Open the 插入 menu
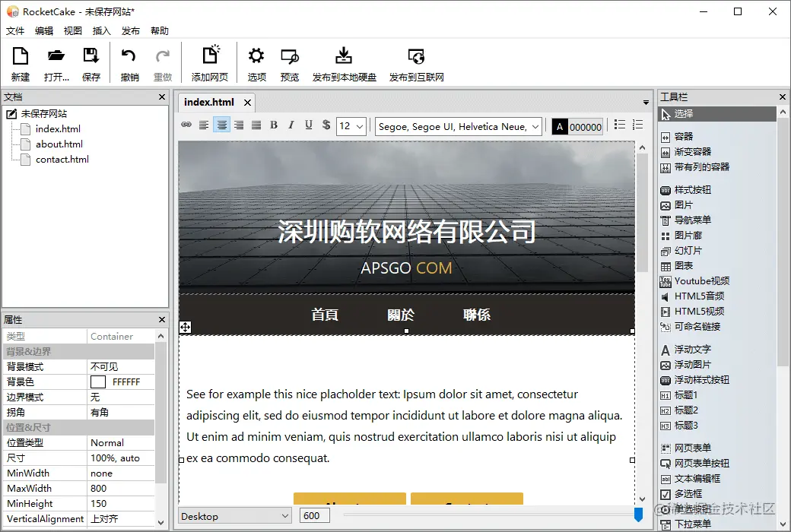The image size is (791, 532). click(x=101, y=30)
